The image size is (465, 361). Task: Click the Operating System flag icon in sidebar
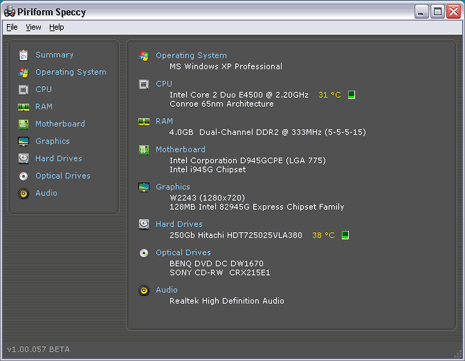[x=23, y=72]
